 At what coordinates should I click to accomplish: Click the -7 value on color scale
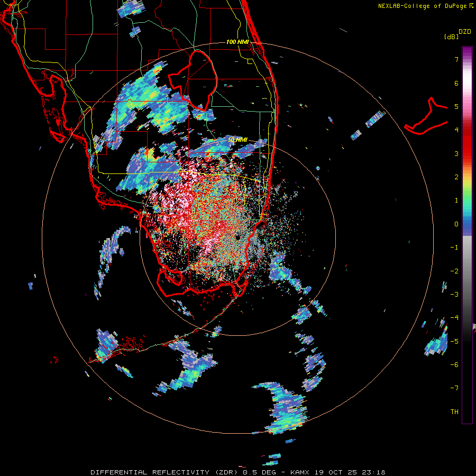tap(454, 388)
